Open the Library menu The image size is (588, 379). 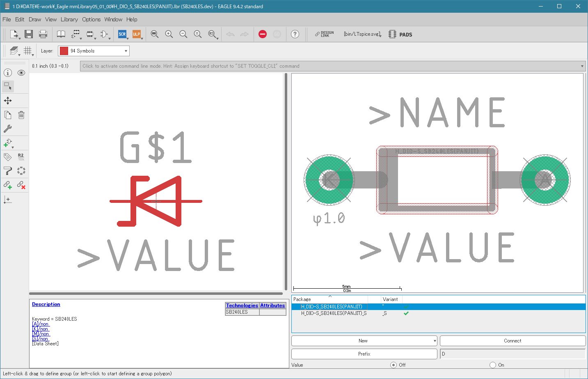point(69,19)
